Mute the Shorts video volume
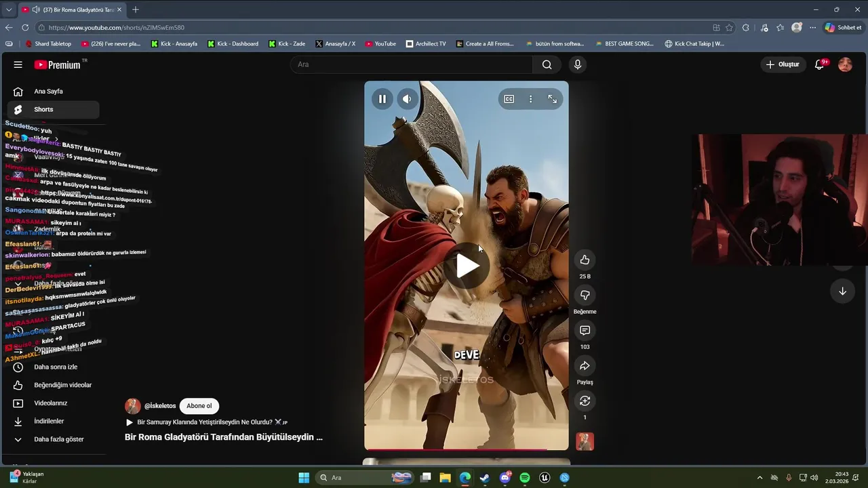The width and height of the screenshot is (868, 488). [406, 99]
